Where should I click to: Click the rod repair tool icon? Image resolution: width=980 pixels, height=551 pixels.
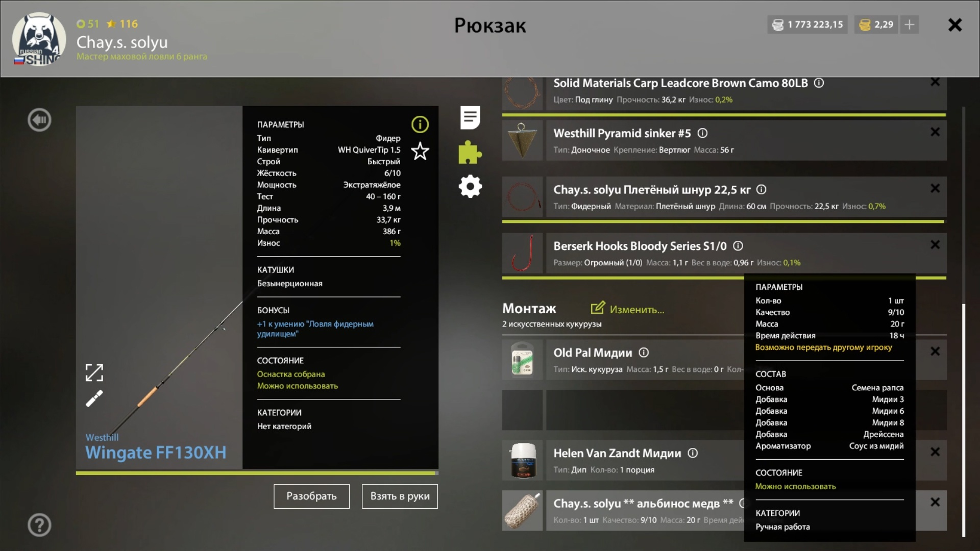pos(94,398)
